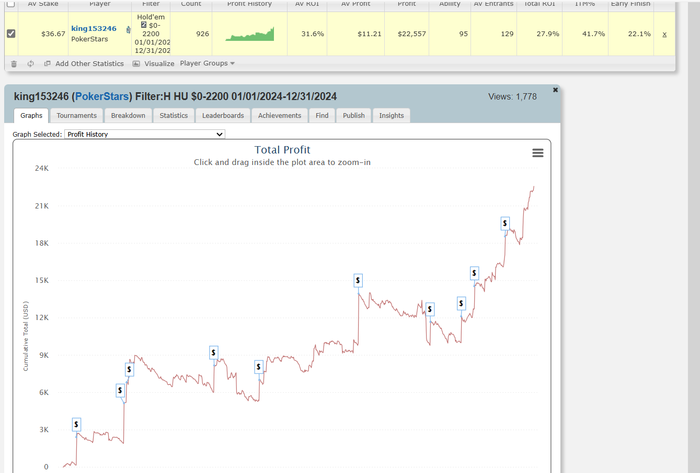Viewport: 700px width, 473px height.
Task: Click the refresh arrows icon below the table
Action: [30, 64]
